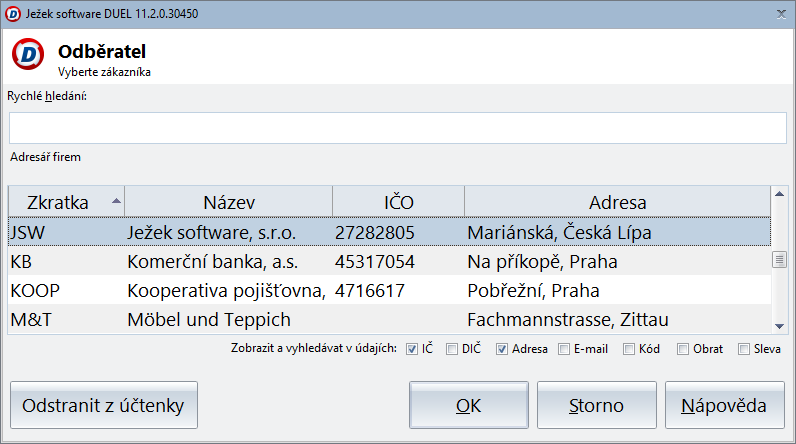Focus the Rychlé hledání search field

[398, 128]
